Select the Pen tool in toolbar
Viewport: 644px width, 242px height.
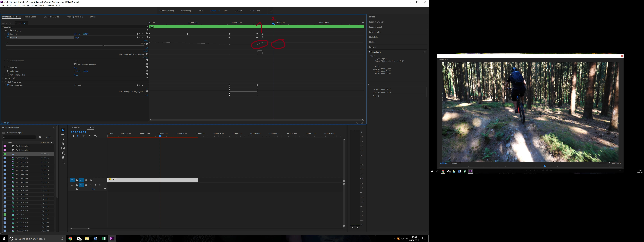(63, 153)
